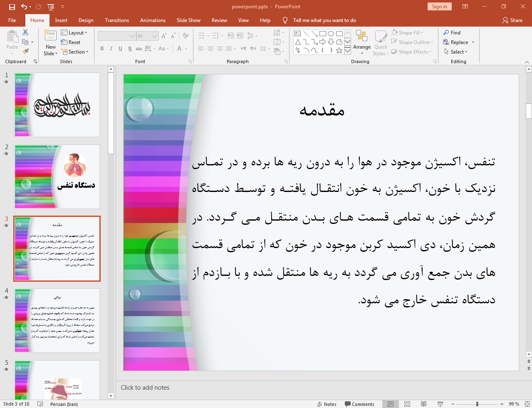Click the zoom in plus button
Screen dimensions: 532x408
(x=502, y=404)
